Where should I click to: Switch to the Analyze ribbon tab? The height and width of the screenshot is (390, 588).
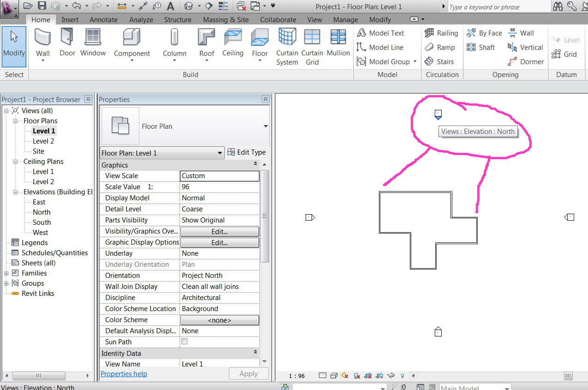coord(141,19)
